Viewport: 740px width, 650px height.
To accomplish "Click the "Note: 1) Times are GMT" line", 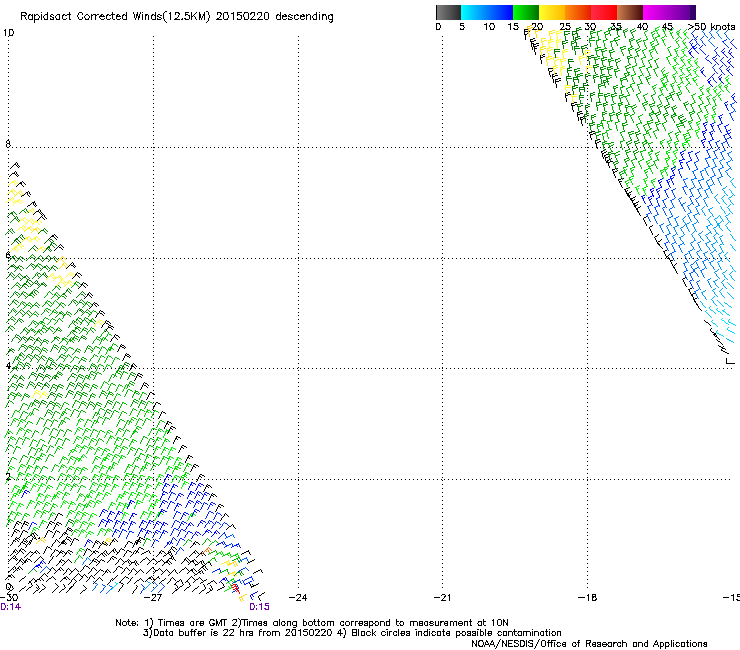I will 311,623.
